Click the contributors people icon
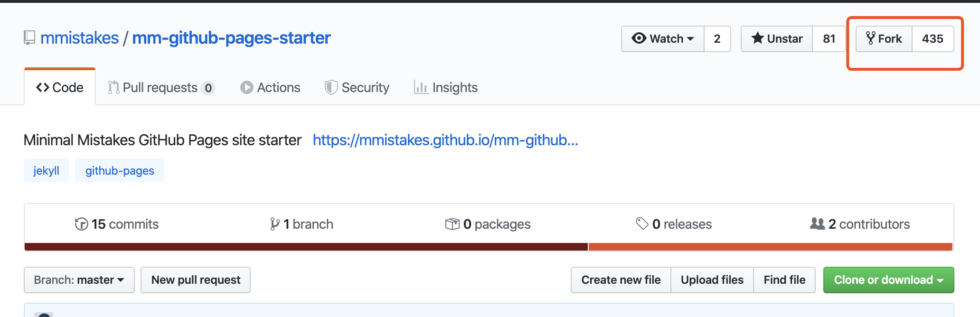The width and height of the screenshot is (980, 317). coord(817,224)
